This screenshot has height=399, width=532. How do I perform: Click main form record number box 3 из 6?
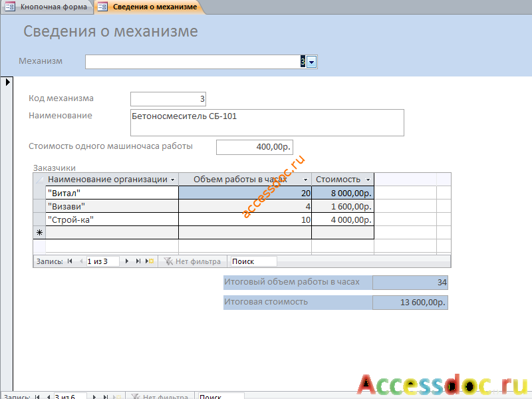(x=70, y=396)
